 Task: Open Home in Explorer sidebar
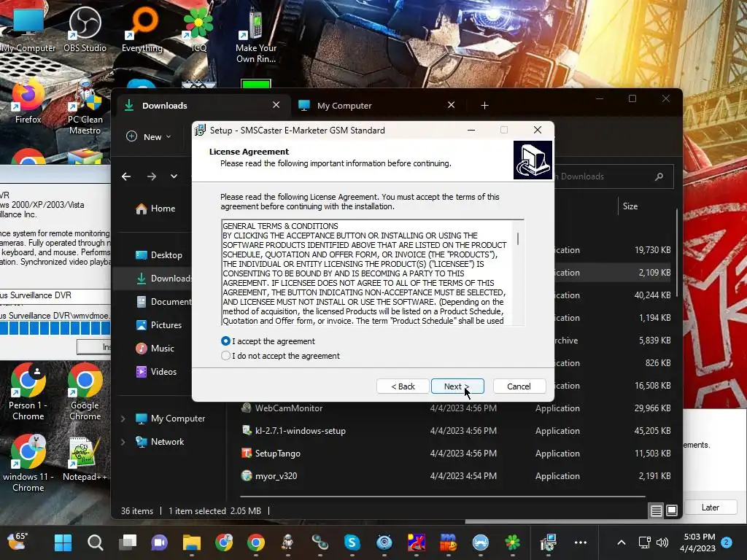[155, 209]
